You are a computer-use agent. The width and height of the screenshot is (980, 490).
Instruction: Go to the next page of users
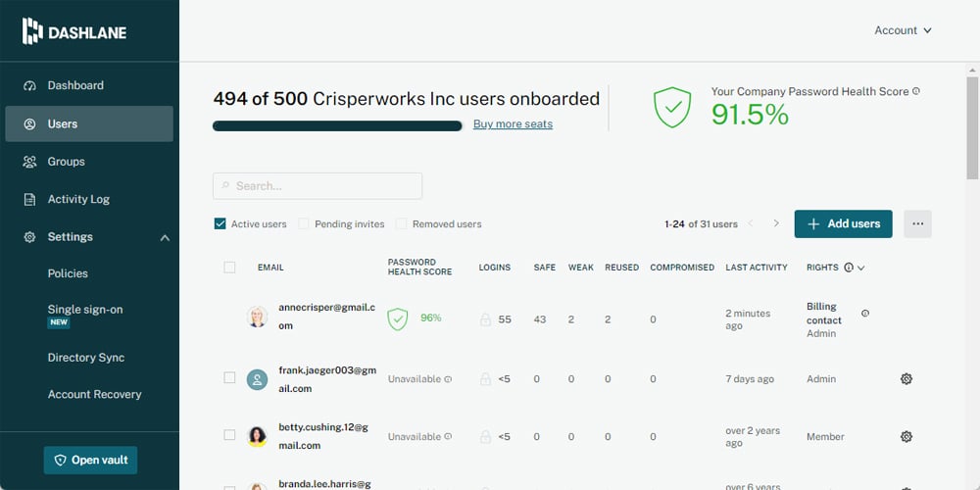(776, 223)
